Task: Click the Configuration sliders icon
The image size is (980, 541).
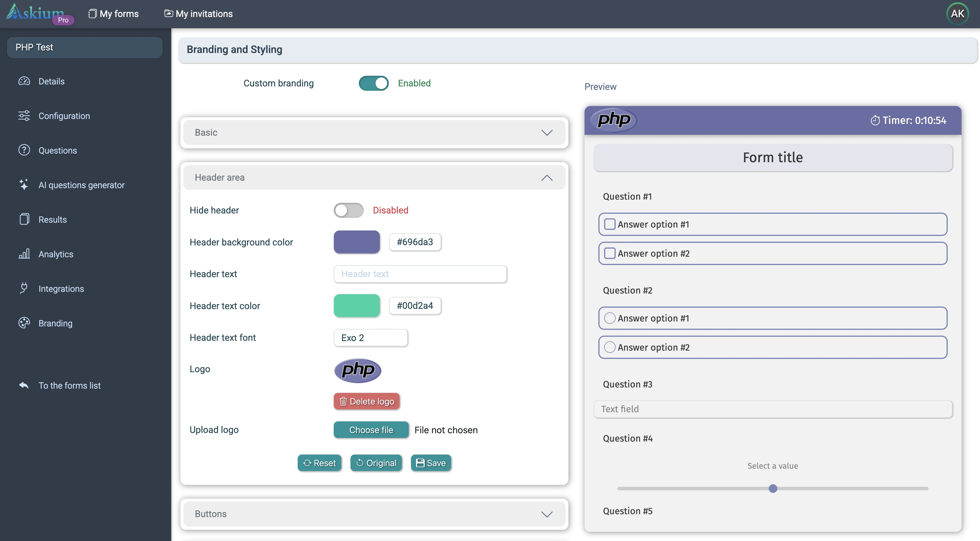Action: point(24,116)
